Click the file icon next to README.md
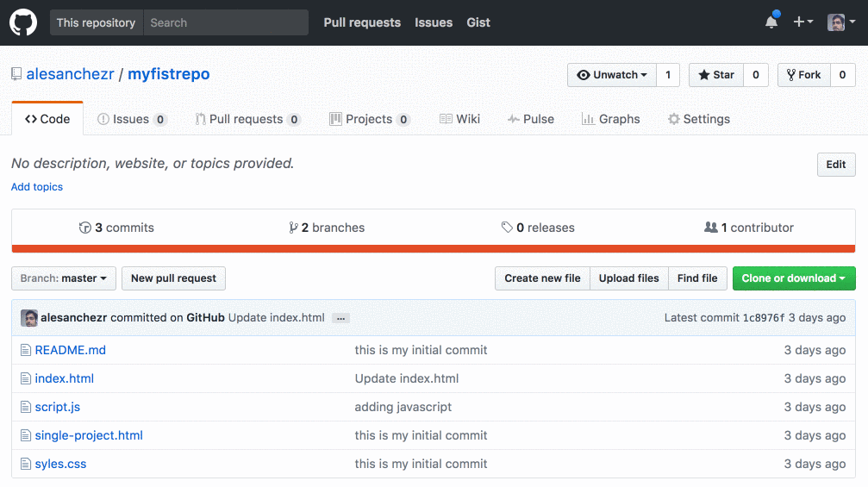Viewport: 868px width, 487px height. click(x=26, y=350)
